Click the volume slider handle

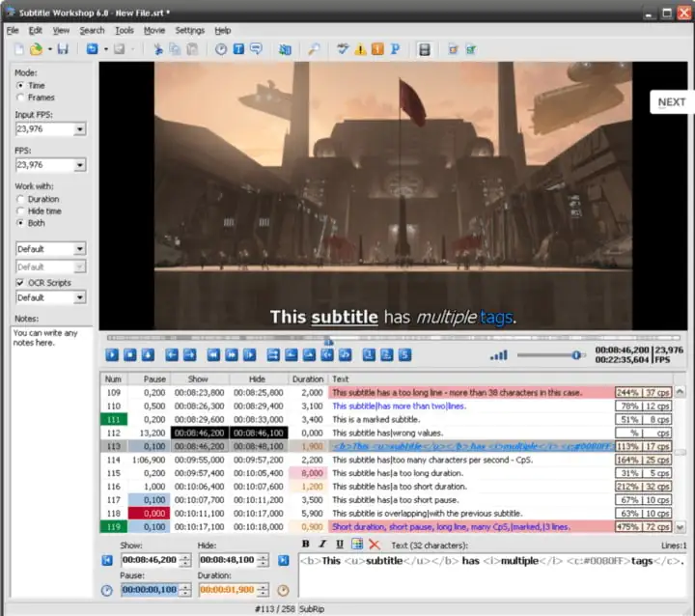pos(576,354)
